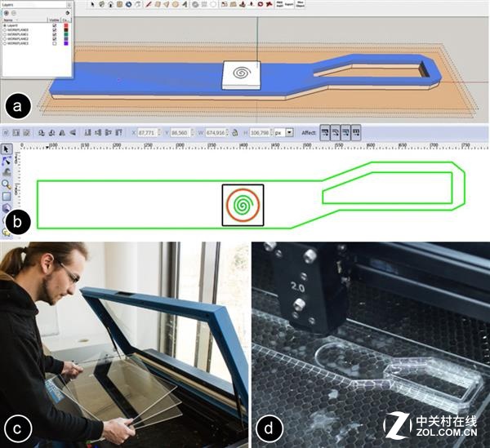
Task: Enable visibility checkbox for WORKPLANE3
Action: (x=55, y=43)
